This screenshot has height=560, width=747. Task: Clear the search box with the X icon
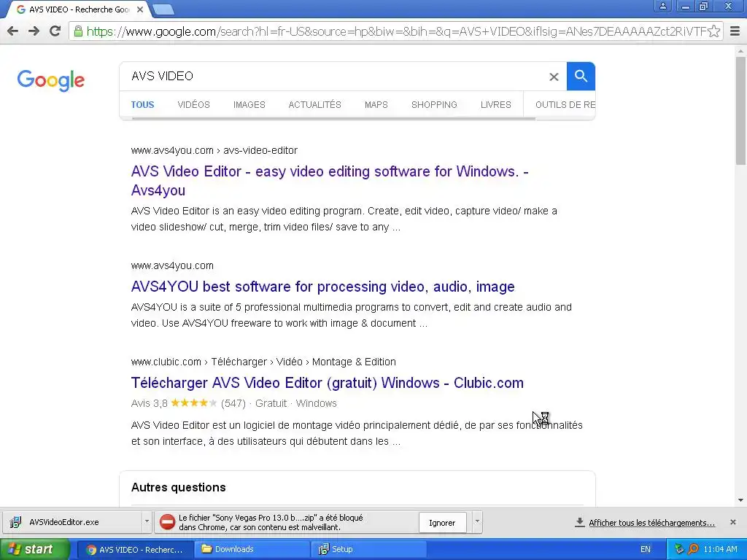554,77
